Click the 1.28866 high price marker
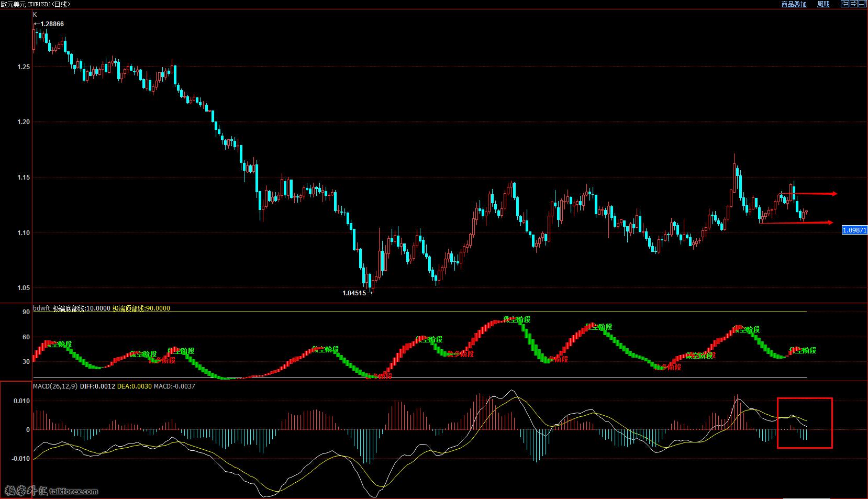 click(x=49, y=24)
